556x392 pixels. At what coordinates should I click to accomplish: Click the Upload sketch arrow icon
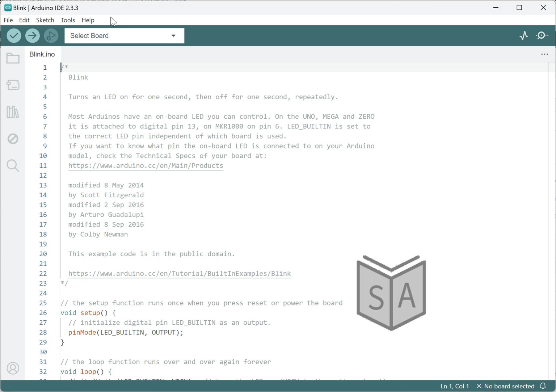coord(32,35)
